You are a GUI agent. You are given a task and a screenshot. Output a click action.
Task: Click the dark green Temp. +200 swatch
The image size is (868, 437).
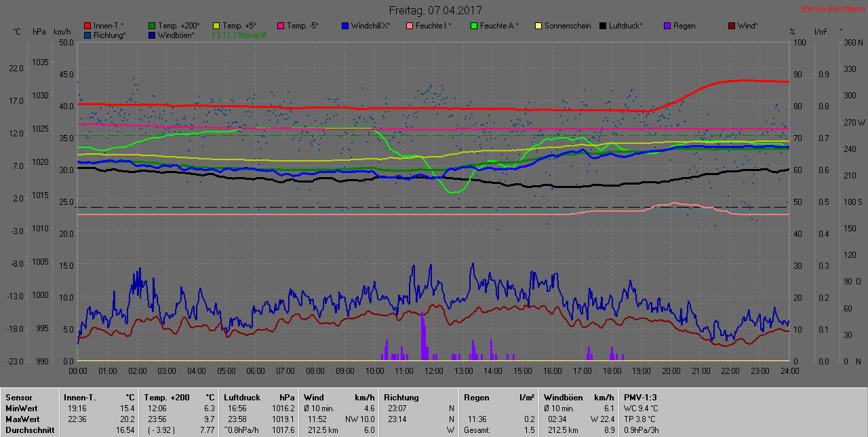(x=152, y=26)
